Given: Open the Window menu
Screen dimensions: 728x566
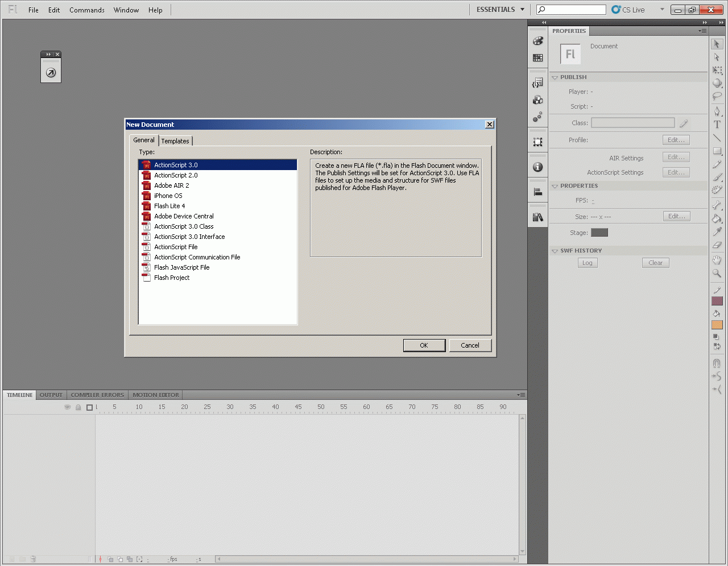Looking at the screenshot, I should 126,10.
